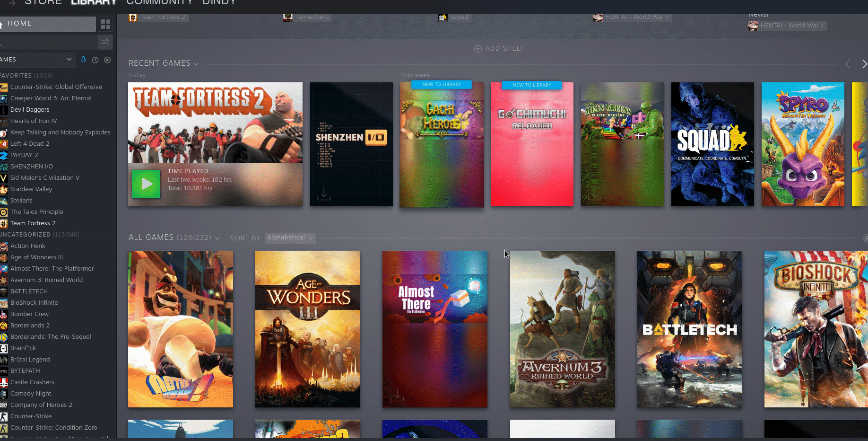Open the GAMES type dropdown

pyautogui.click(x=37, y=60)
